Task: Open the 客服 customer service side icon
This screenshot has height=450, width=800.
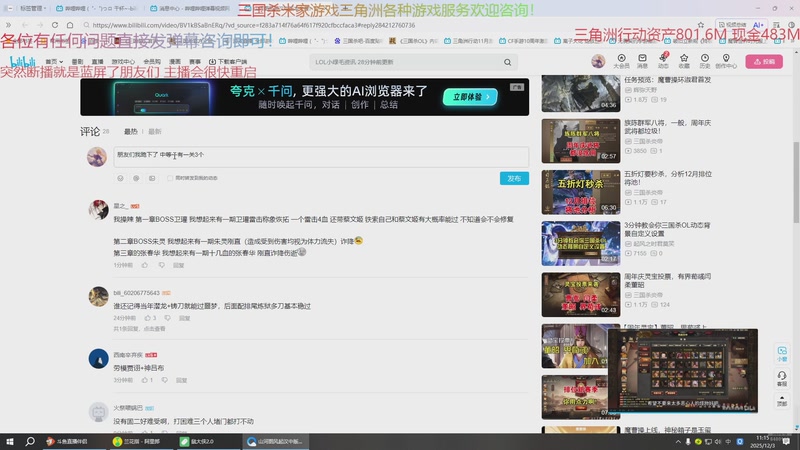Action: 782,379
